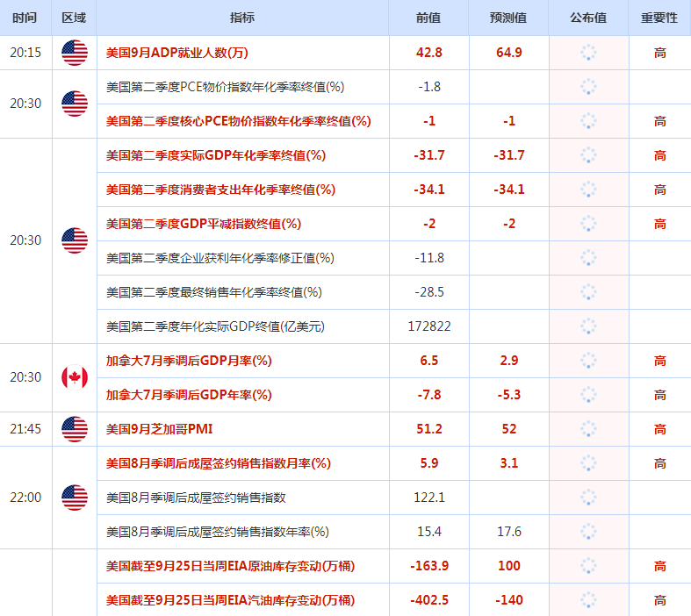The height and width of the screenshot is (616, 691).
Task: Click loading spinner for 美国9月ADP就业人数 row
Action: coord(588,53)
